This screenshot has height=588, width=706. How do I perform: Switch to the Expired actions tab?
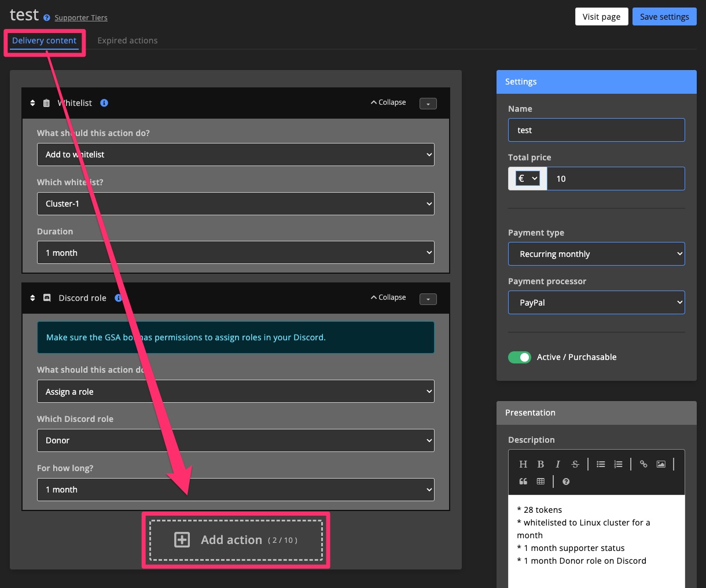coord(127,40)
